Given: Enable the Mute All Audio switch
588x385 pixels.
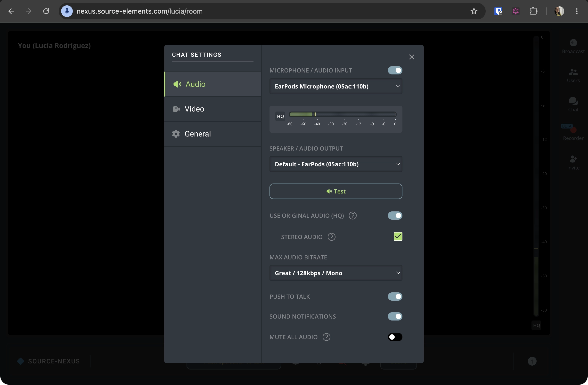Looking at the screenshot, I should tap(395, 337).
